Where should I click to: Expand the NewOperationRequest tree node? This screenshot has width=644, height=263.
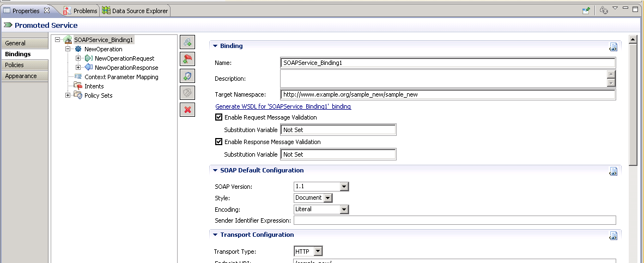point(78,58)
